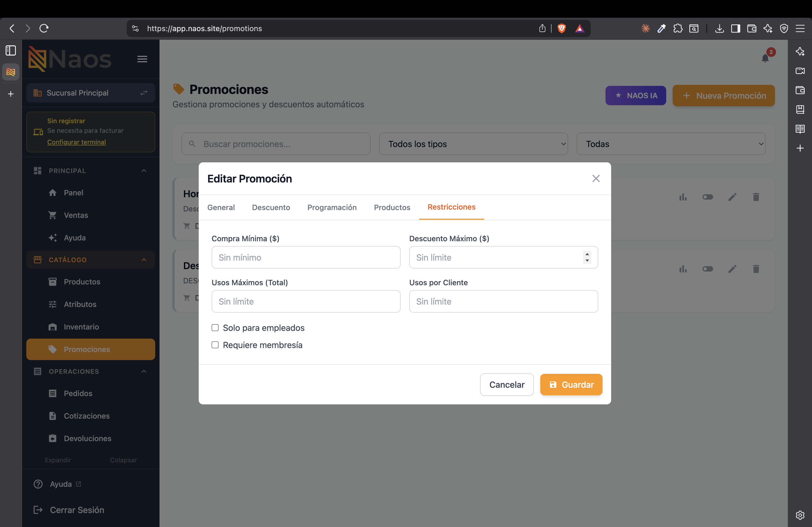Screen dimensions: 812x527
Task: Collapse the PRINCIPAL section
Action: (90, 170)
